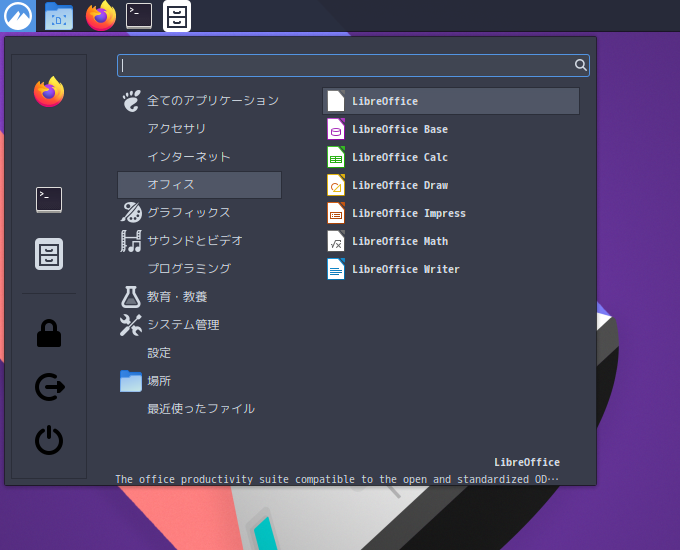Click the palette icon beside グラフィックス
The image size is (680, 550).
(x=131, y=213)
